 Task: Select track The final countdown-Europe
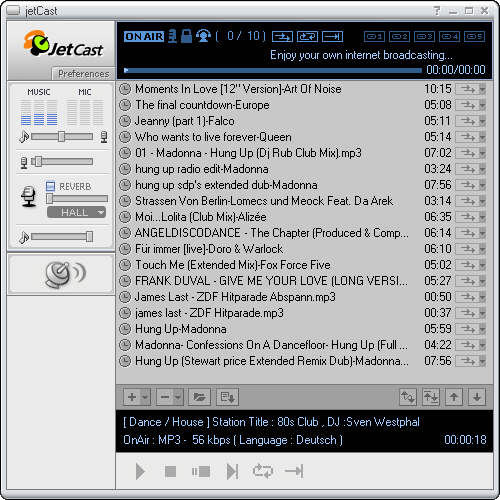pos(202,105)
